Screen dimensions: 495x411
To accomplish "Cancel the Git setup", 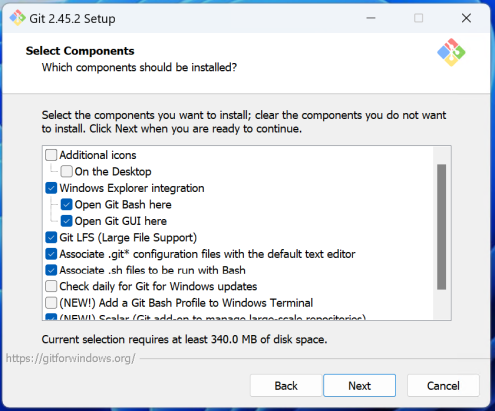I will pos(443,386).
